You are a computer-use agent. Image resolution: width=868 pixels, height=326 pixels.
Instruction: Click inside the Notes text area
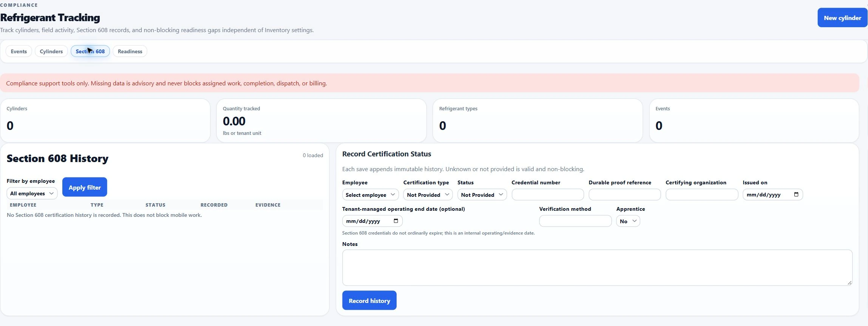[x=597, y=267]
